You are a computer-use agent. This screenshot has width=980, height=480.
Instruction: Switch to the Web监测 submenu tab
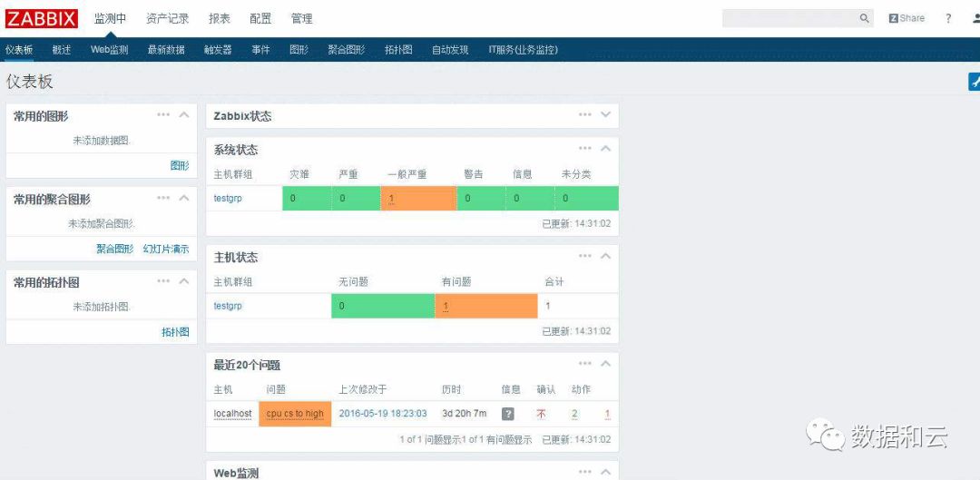[x=110, y=50]
